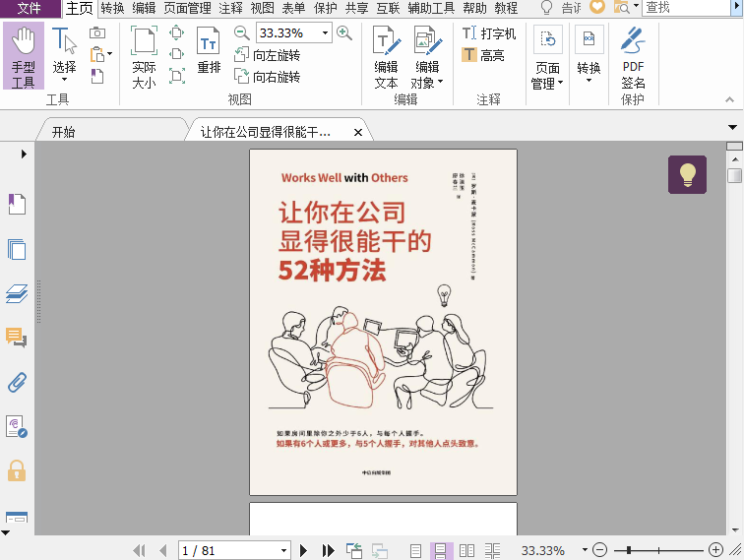Open Edit Object (编辑对象) tool
This screenshot has width=744, height=560.
pos(426,57)
